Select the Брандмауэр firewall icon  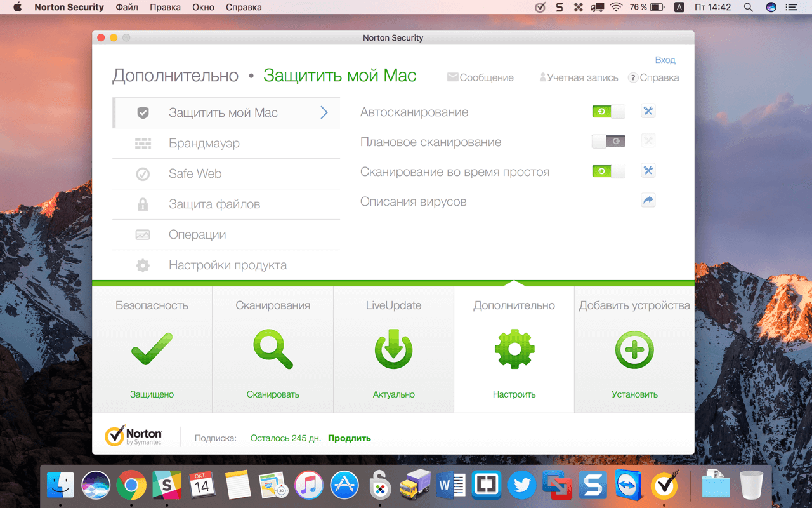click(143, 144)
